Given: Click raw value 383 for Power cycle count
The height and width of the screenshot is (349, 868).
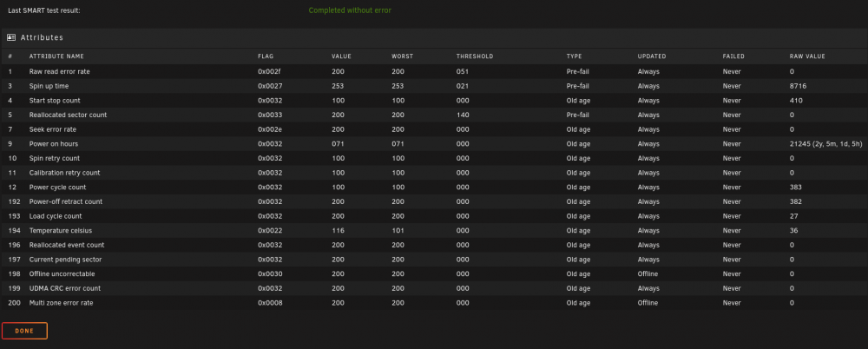Looking at the screenshot, I should (795, 187).
